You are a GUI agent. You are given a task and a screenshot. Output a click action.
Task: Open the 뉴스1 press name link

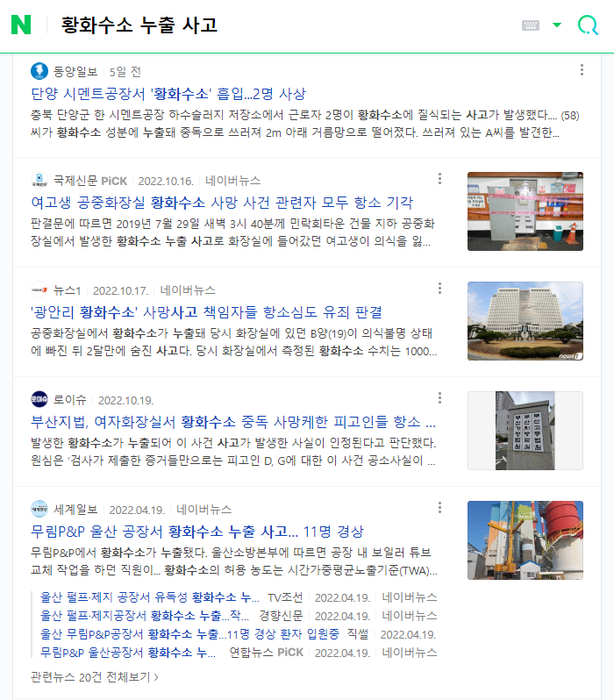(x=67, y=290)
